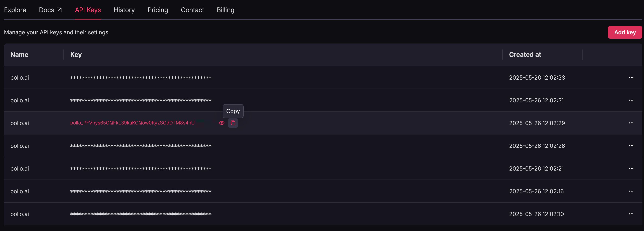
Task: Click the revealed pollo_PFVnys API key text
Action: pyautogui.click(x=132, y=123)
